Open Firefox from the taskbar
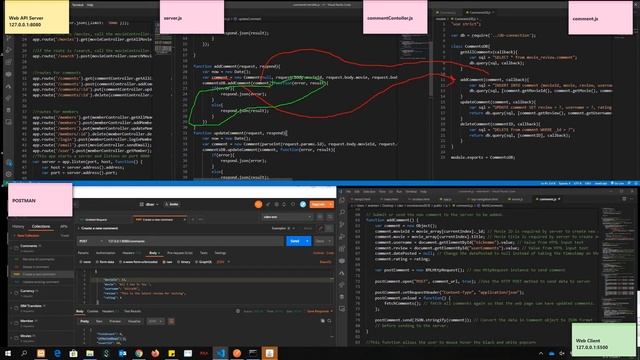640x360 pixels. click(x=155, y=353)
